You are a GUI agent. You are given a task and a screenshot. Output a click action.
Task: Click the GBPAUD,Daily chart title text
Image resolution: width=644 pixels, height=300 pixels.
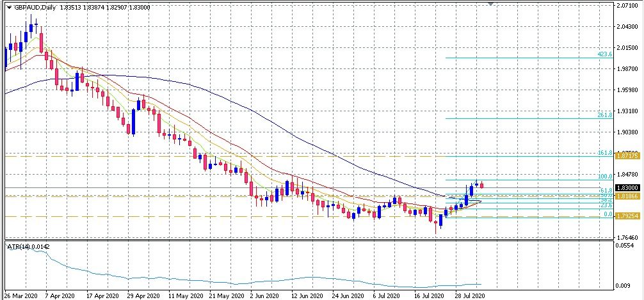tap(35, 7)
